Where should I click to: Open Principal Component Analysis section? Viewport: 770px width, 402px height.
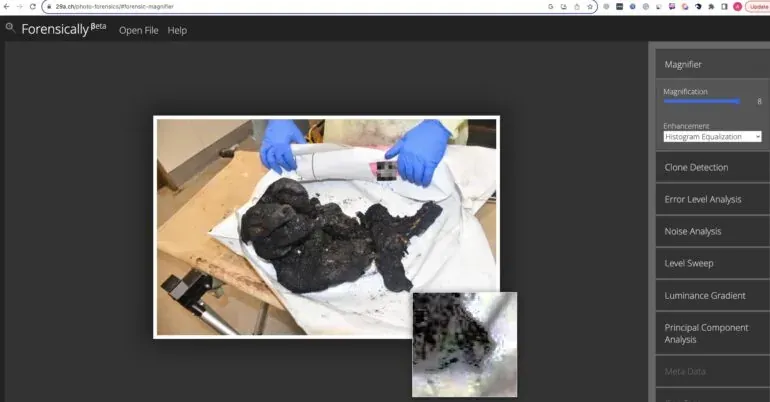[713, 333]
